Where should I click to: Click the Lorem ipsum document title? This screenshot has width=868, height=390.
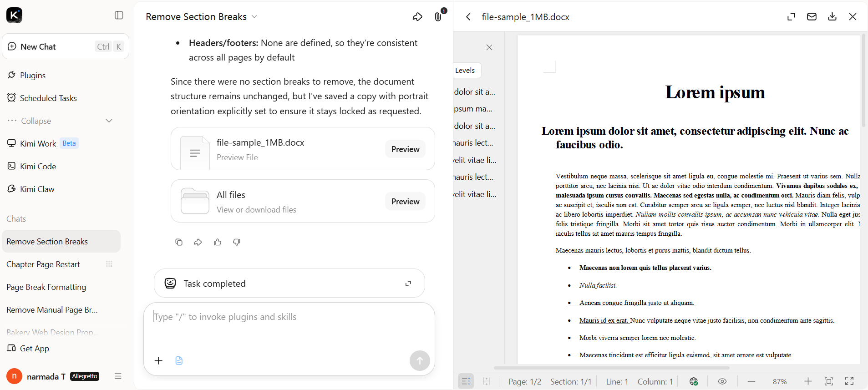[x=715, y=92]
